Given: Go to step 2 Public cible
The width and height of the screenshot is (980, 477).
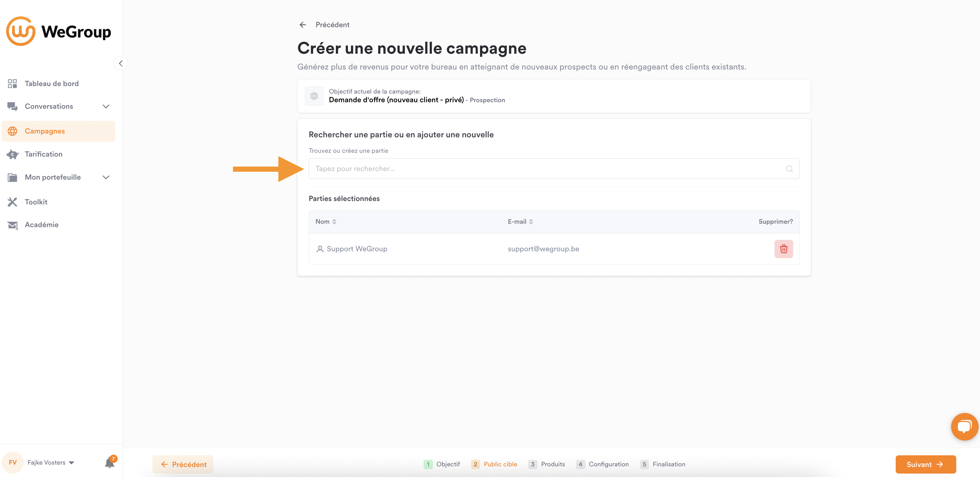Looking at the screenshot, I should point(494,465).
